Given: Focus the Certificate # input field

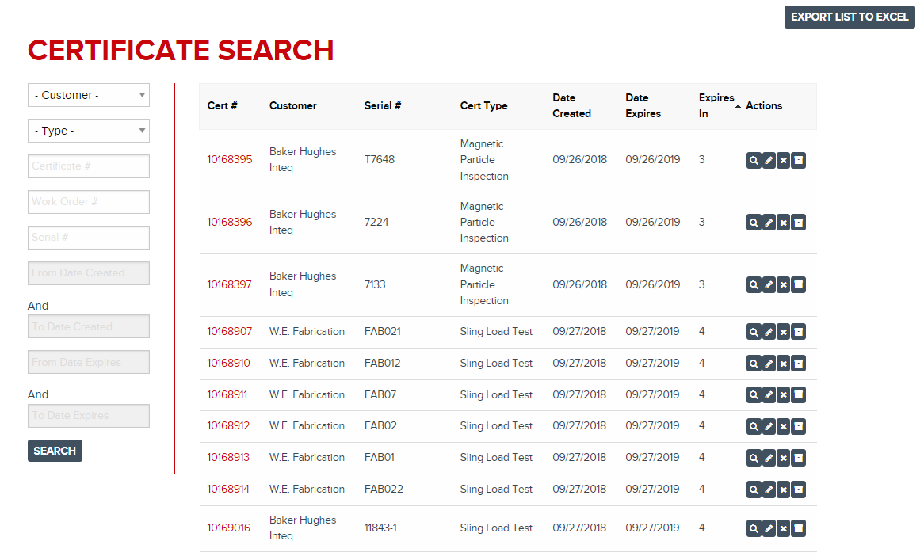Looking at the screenshot, I should pyautogui.click(x=89, y=166).
